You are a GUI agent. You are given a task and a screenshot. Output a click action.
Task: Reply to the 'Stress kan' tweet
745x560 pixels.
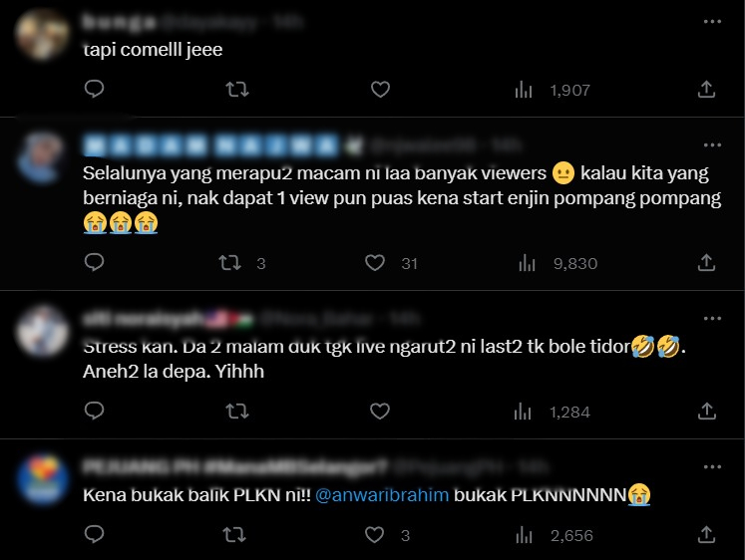tap(94, 411)
